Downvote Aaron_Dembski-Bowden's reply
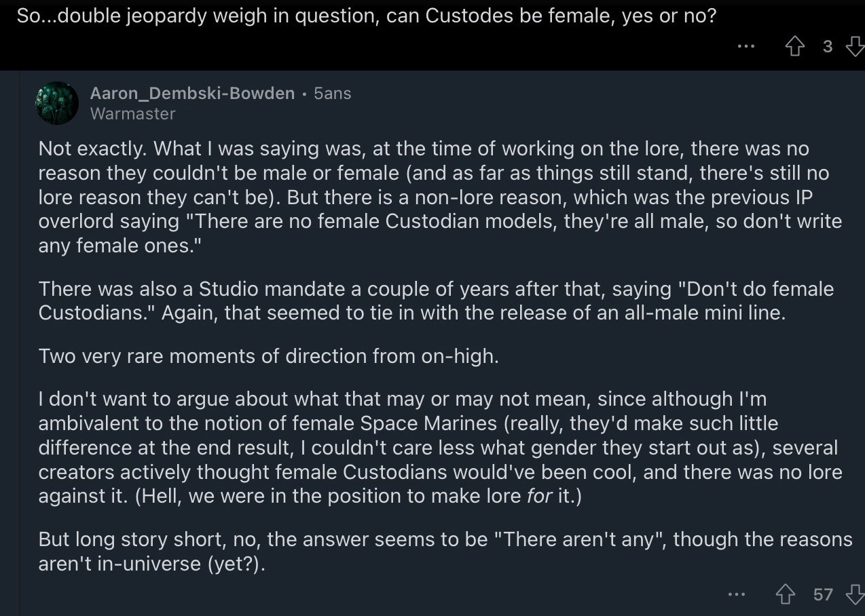Viewport: 865px width, 616px height. (x=853, y=595)
